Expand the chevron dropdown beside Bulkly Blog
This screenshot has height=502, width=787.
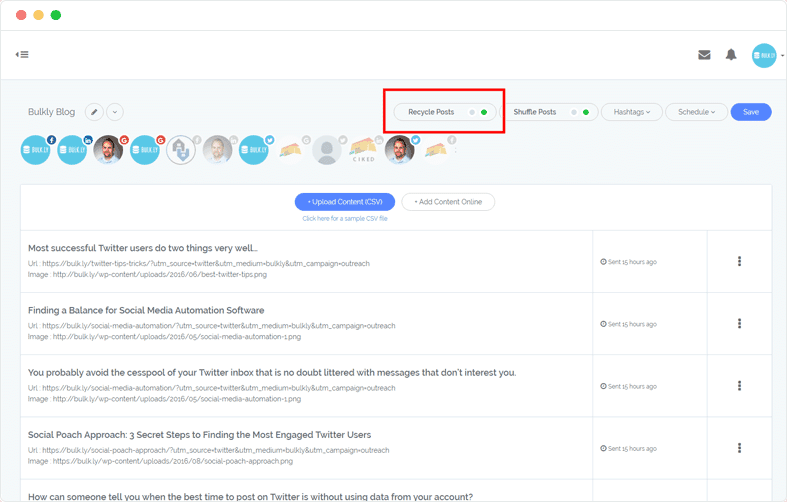coord(115,112)
